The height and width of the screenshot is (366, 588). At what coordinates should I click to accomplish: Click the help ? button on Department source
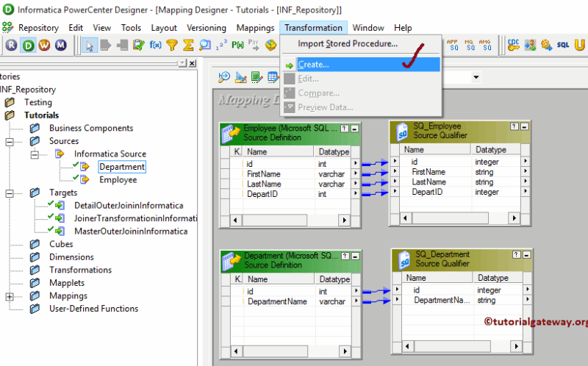[345, 256]
